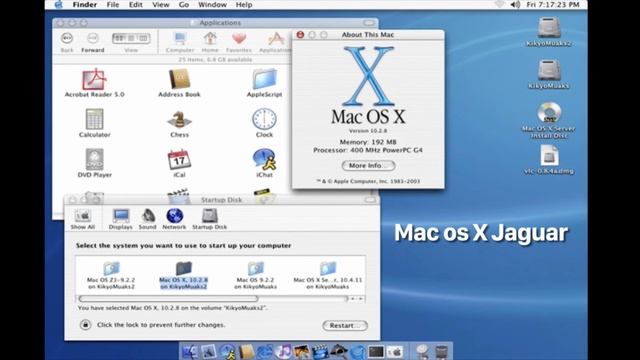Screen dimensions: 640x360
Task: Toggle toolbar pill button in Startup Disk window
Action: 370,200
